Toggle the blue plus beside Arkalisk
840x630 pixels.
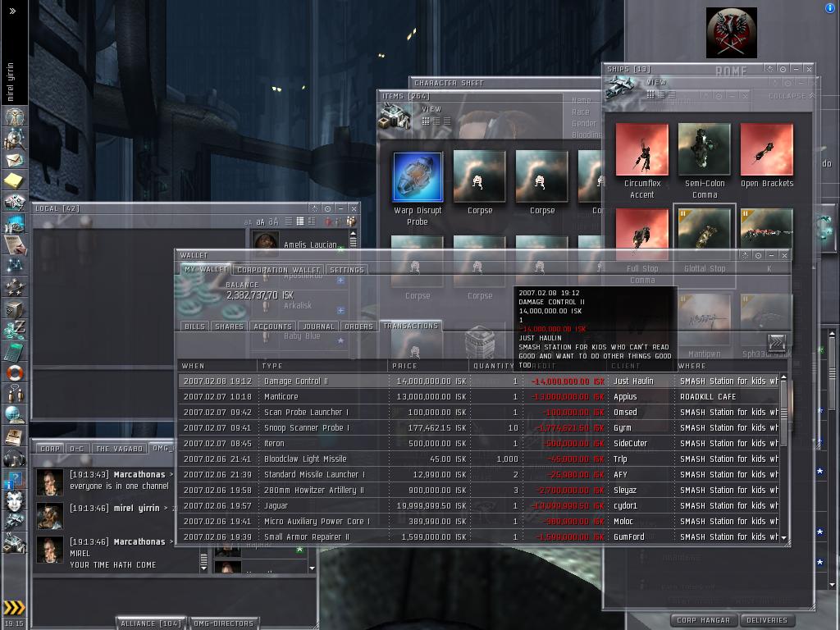pos(340,310)
